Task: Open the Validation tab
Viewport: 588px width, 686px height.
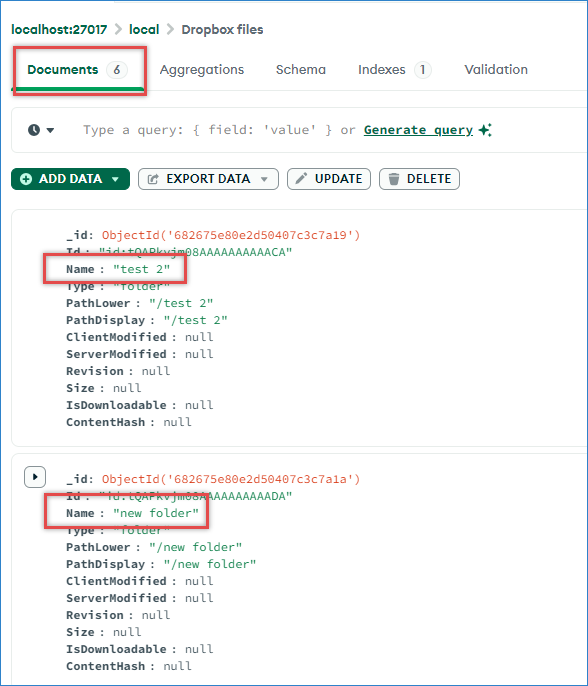Action: click(496, 70)
